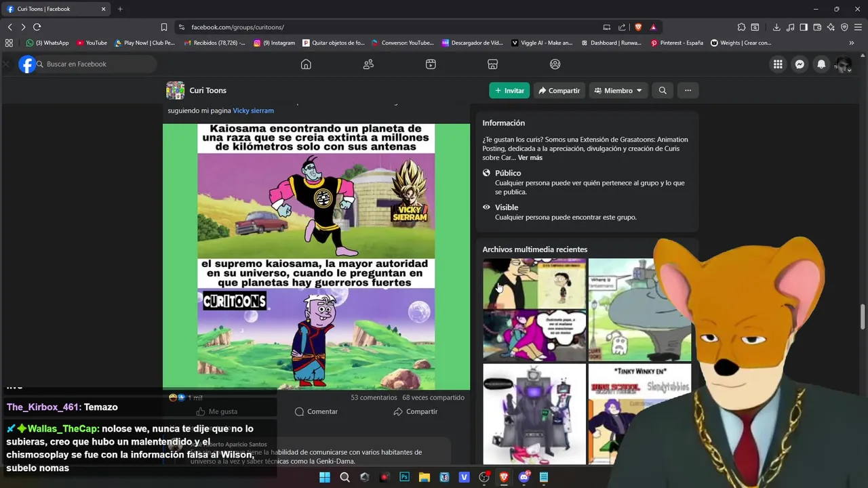The width and height of the screenshot is (868, 488).
Task: Open the Instagram bookmark
Action: coord(275,43)
